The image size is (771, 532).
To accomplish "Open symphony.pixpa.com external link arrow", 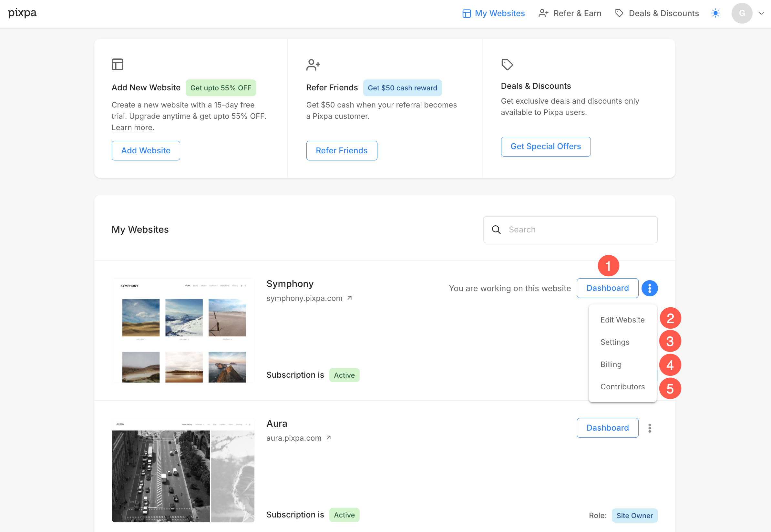I will 350,298.
